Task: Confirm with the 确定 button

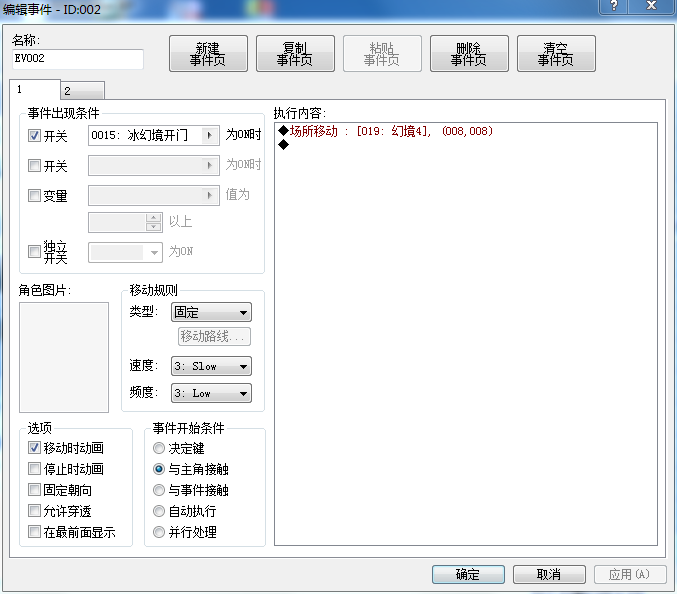Action: (468, 574)
